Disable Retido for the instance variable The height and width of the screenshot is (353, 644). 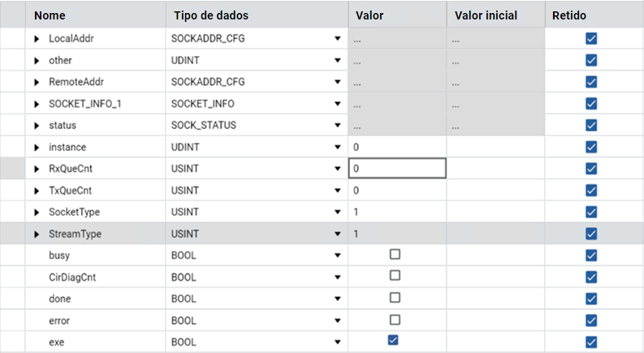[x=591, y=147]
